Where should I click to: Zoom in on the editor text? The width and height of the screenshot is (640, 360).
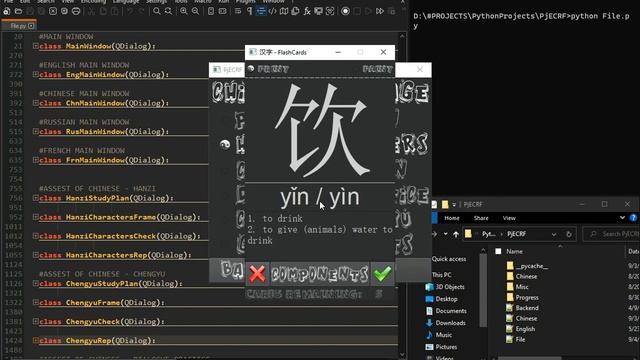tap(184, 11)
